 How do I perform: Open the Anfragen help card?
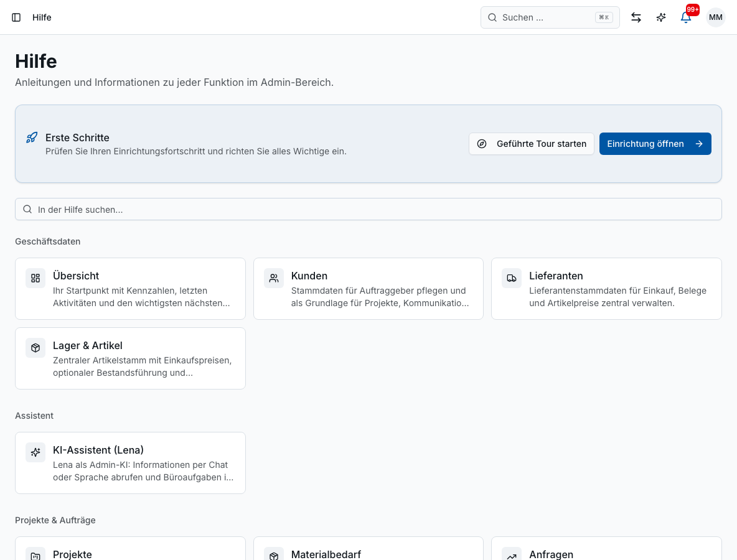(606, 548)
